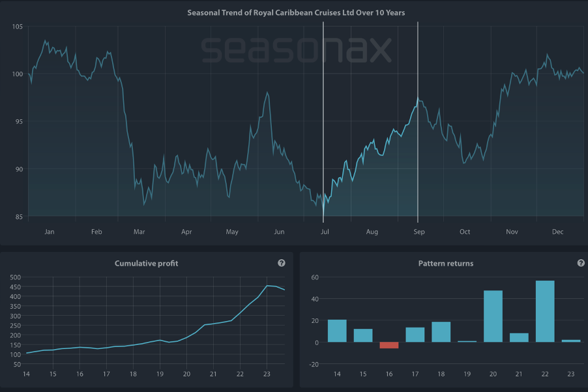Click the 500 value on cumulative profit axis
The height and width of the screenshot is (392, 588).
(16, 277)
